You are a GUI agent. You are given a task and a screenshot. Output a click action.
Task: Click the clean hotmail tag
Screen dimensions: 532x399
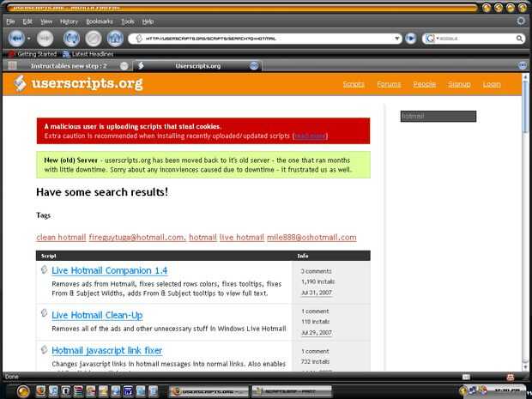[61, 237]
